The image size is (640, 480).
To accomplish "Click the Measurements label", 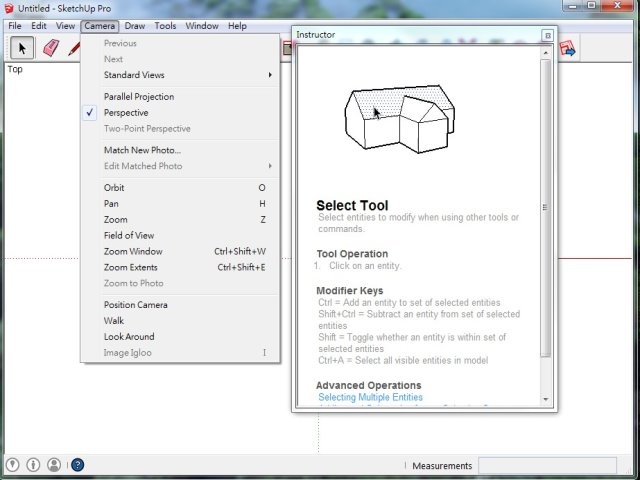I will (x=442, y=466).
